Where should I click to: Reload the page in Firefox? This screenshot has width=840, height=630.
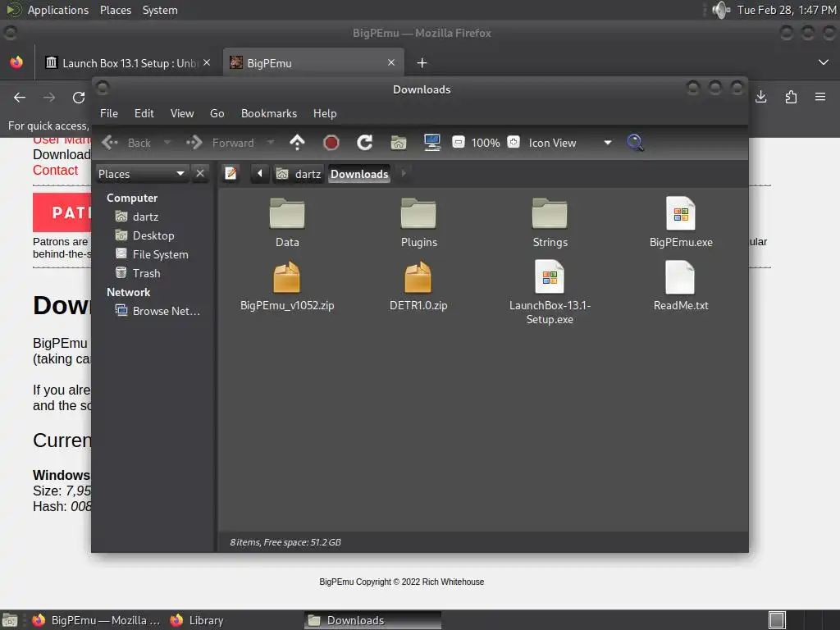[79, 98]
